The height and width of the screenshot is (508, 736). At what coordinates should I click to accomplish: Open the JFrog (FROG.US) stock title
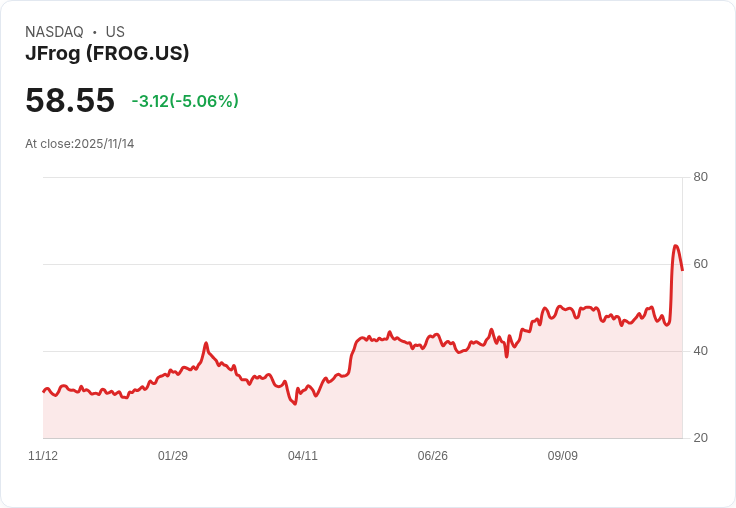[107, 54]
